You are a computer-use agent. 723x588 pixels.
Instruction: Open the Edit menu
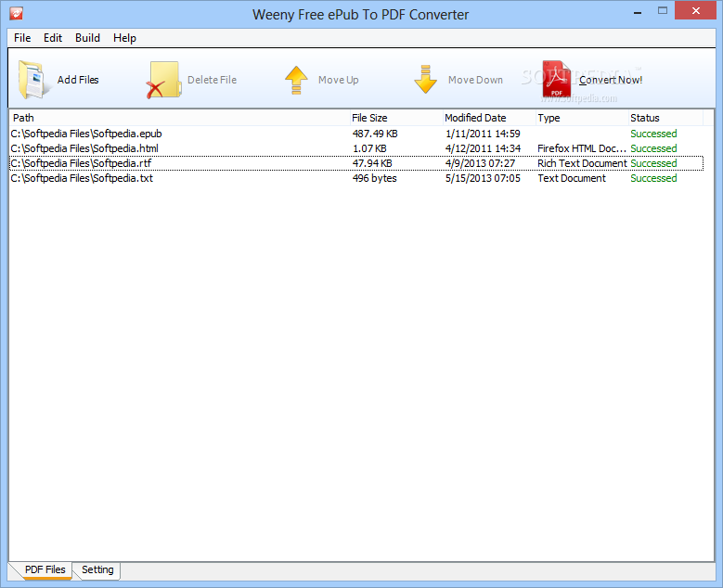[x=53, y=38]
